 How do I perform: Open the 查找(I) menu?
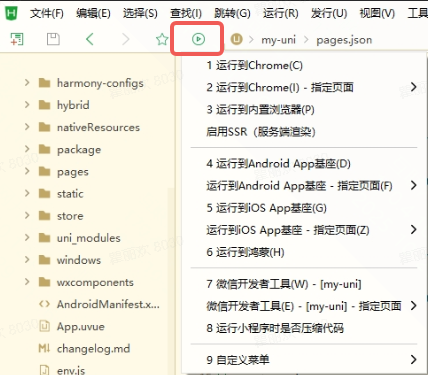(186, 13)
